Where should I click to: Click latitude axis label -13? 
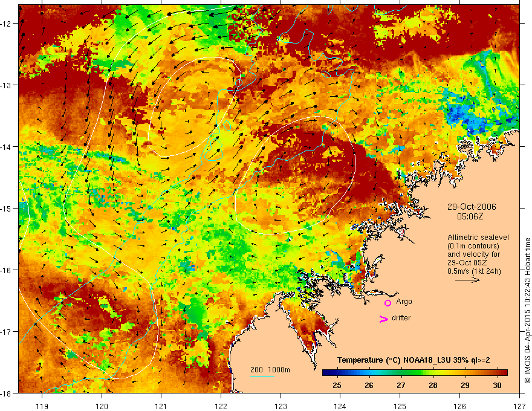point(7,85)
